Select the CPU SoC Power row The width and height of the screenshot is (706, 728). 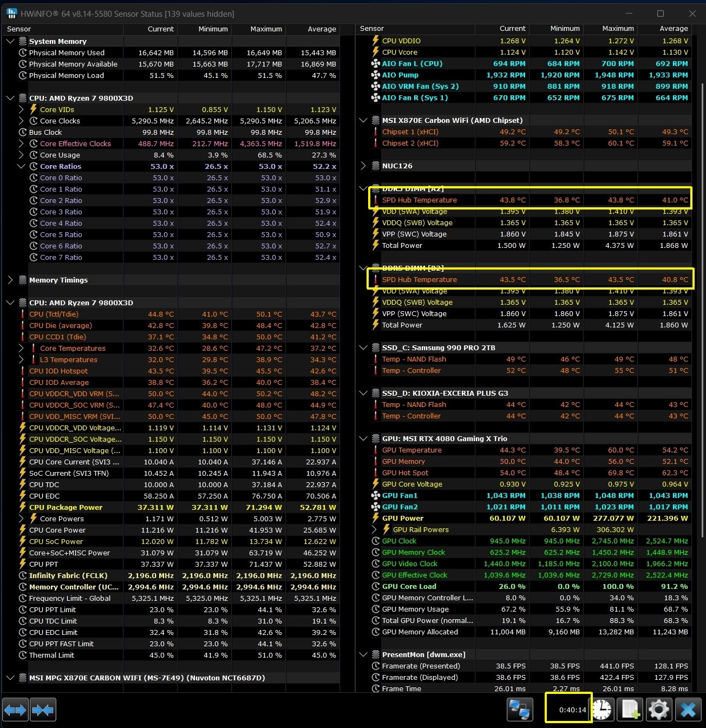pos(171,542)
